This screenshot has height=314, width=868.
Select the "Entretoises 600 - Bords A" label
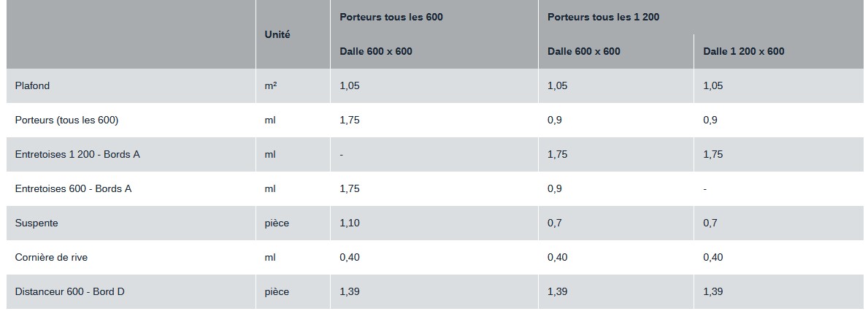click(x=73, y=188)
